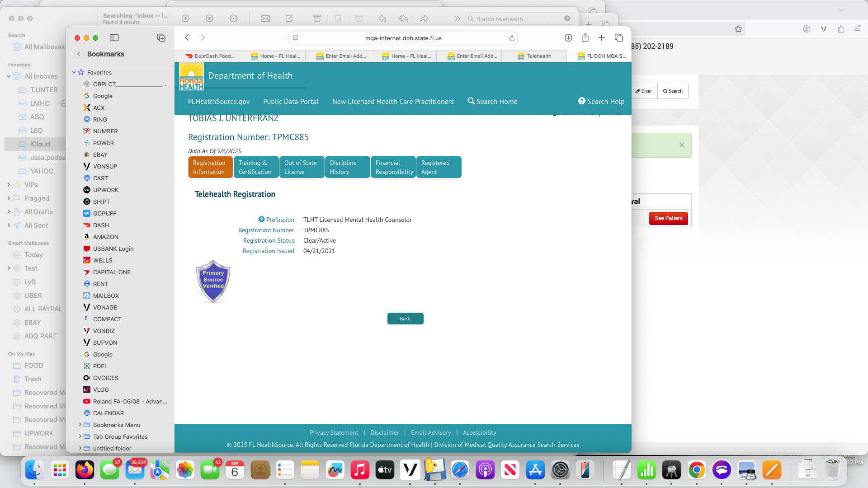Image resolution: width=868 pixels, height=488 pixels.
Task: Click the new tab group icon
Action: coord(161,38)
